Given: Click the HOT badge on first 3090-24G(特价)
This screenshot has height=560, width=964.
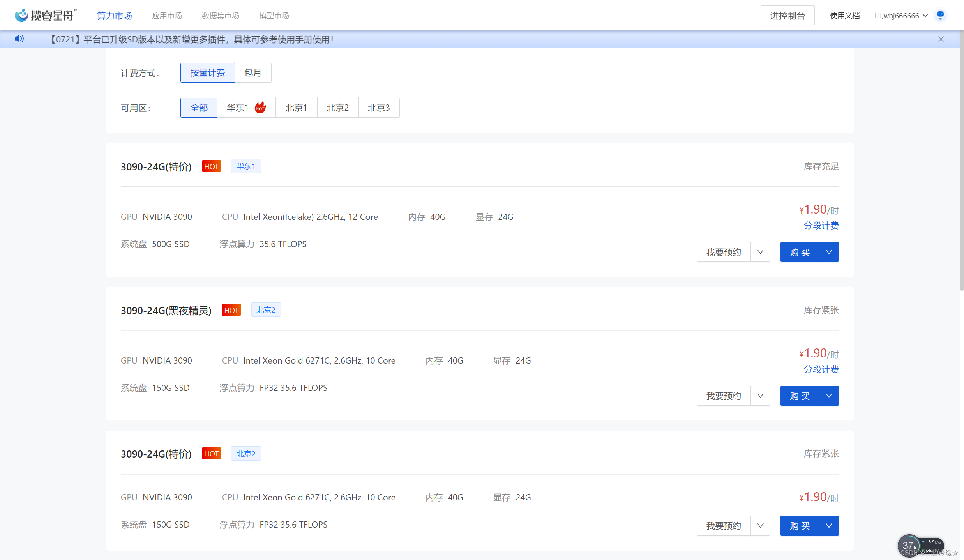Looking at the screenshot, I should [x=211, y=166].
